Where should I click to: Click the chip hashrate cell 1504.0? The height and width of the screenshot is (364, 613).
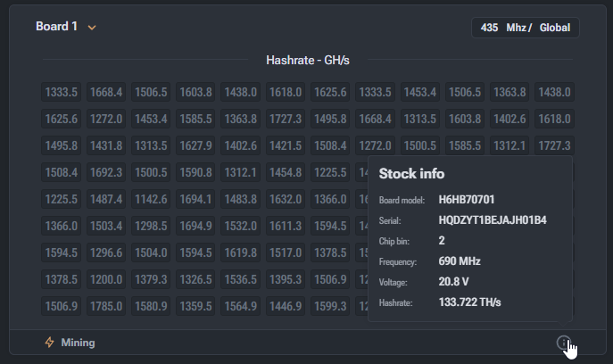(x=151, y=252)
